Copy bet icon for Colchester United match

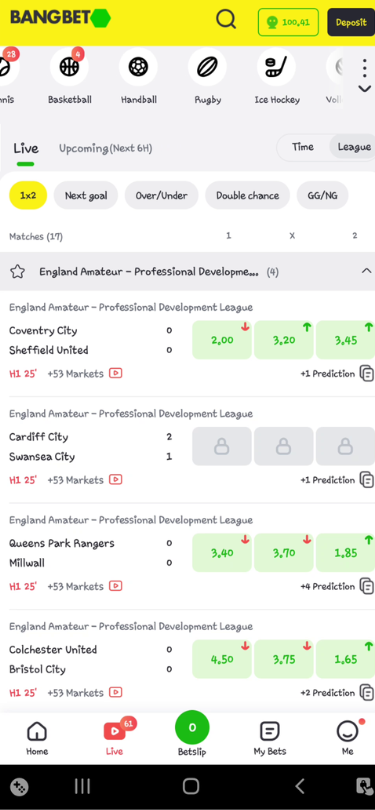(367, 693)
